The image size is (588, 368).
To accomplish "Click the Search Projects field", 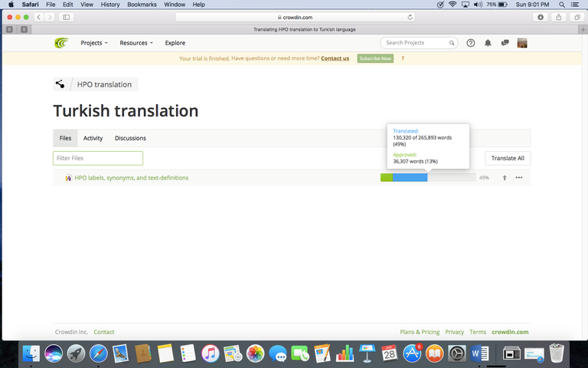I will point(419,43).
